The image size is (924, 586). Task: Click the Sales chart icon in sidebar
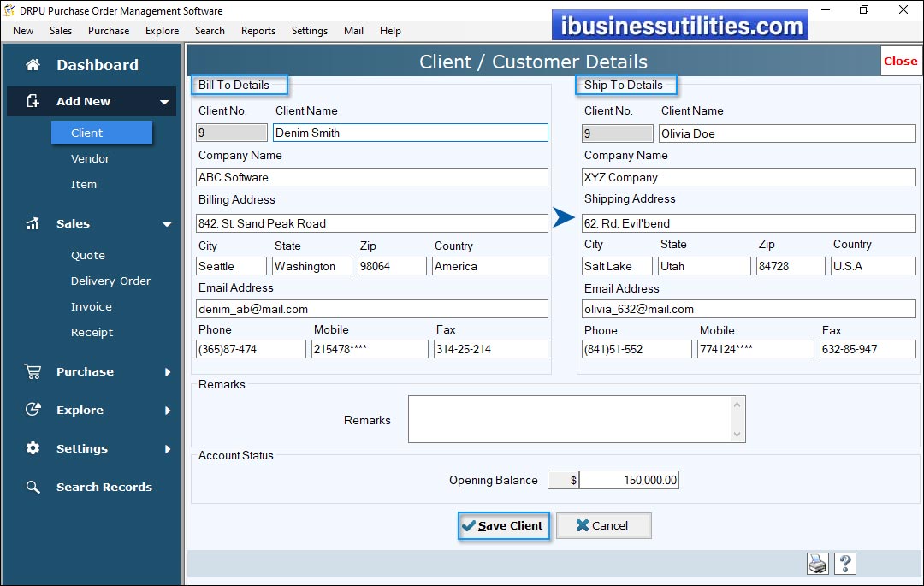(x=33, y=224)
